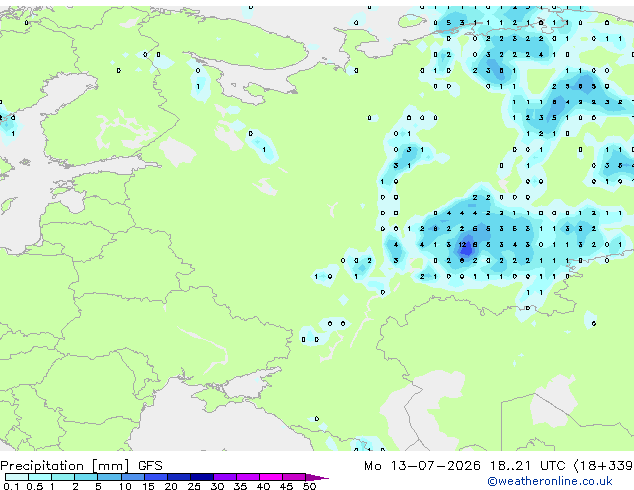634x490 pixels.
Task: Select the 25 to 30 mm dark-blue swatch
Action: (202, 477)
